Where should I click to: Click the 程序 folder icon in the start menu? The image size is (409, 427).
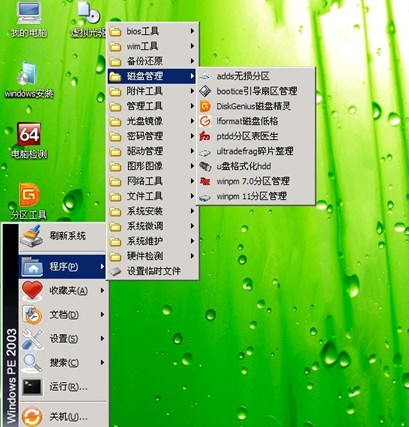click(32, 266)
